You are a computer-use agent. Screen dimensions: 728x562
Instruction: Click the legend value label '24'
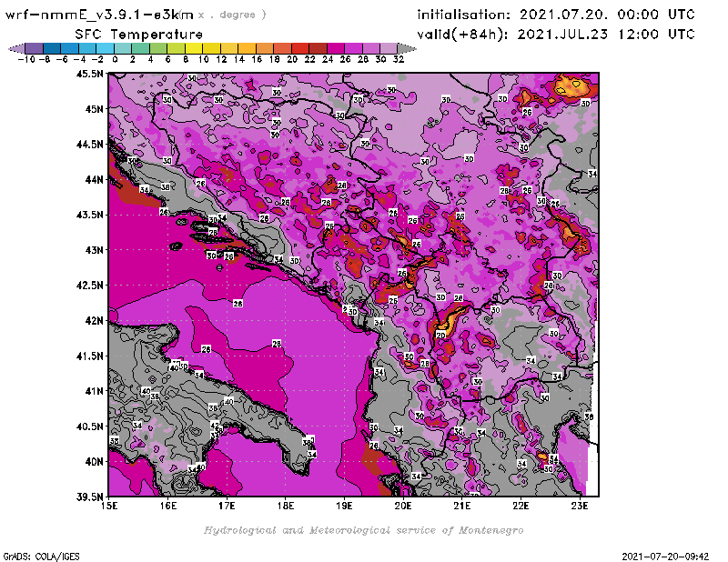click(328, 59)
